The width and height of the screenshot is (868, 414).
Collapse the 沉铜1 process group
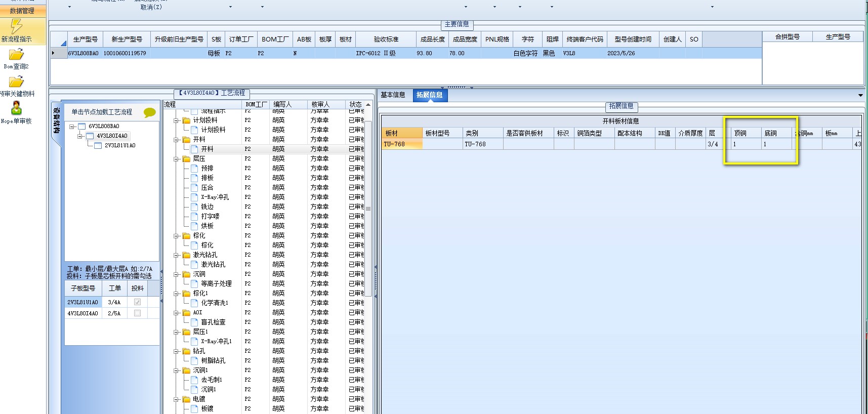coord(176,371)
